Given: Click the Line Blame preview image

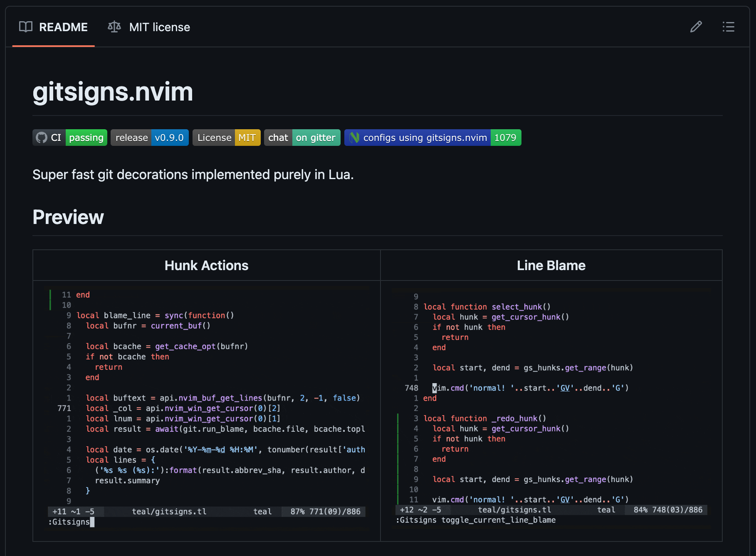Looking at the screenshot, I should (x=551, y=408).
